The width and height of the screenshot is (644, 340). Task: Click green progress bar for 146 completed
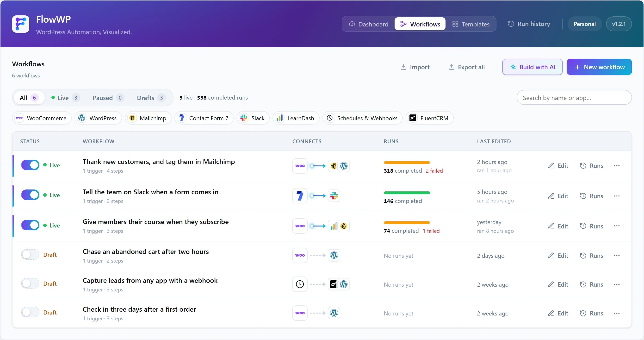pyautogui.click(x=407, y=193)
